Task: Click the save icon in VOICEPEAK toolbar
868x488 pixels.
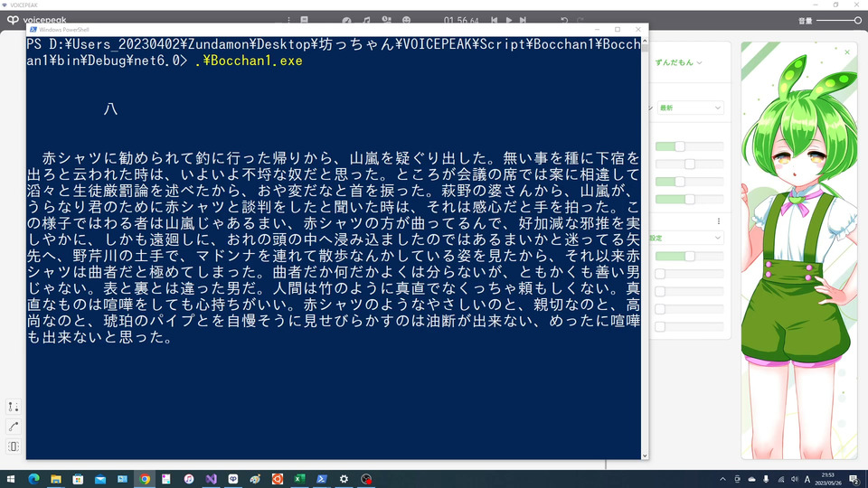Action: click(304, 20)
